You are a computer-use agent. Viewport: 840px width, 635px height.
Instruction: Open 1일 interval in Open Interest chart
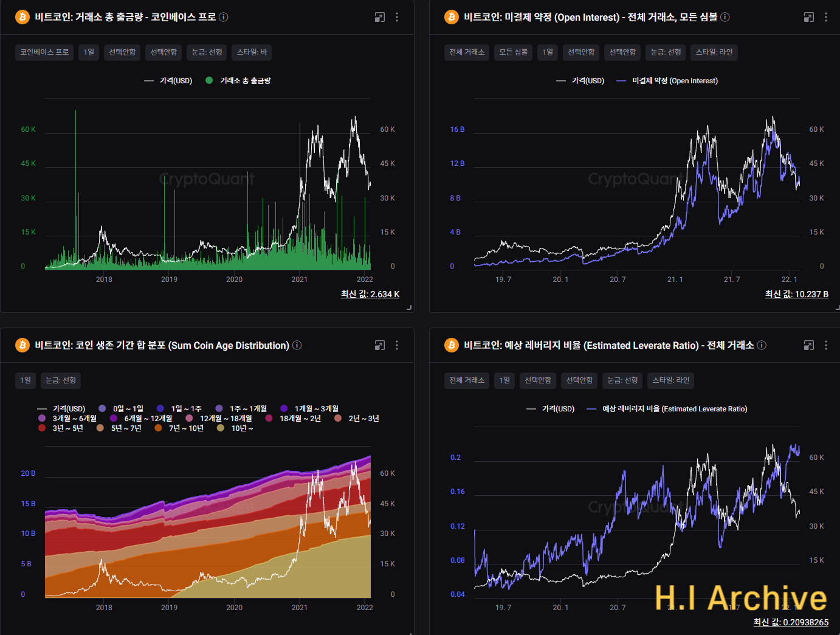pyautogui.click(x=548, y=52)
